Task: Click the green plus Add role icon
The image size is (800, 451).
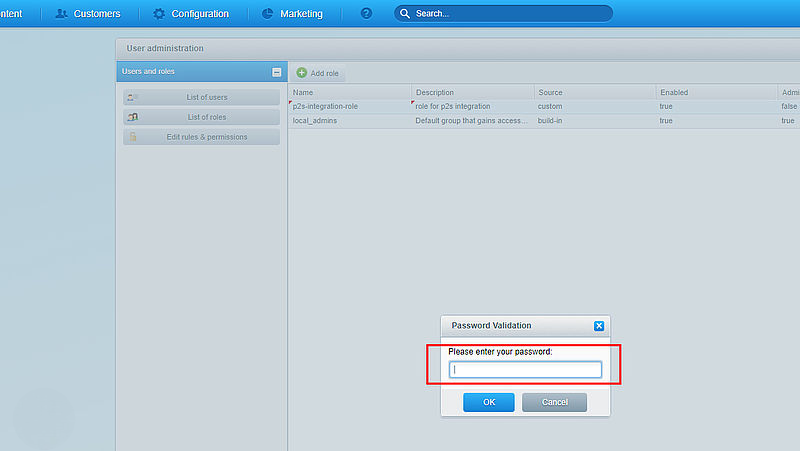Action: (302, 73)
